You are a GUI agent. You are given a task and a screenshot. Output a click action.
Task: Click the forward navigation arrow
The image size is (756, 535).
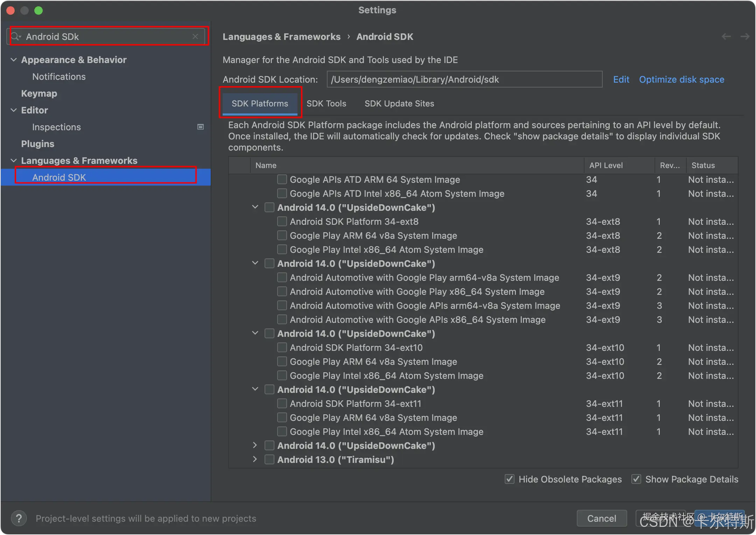click(x=745, y=36)
